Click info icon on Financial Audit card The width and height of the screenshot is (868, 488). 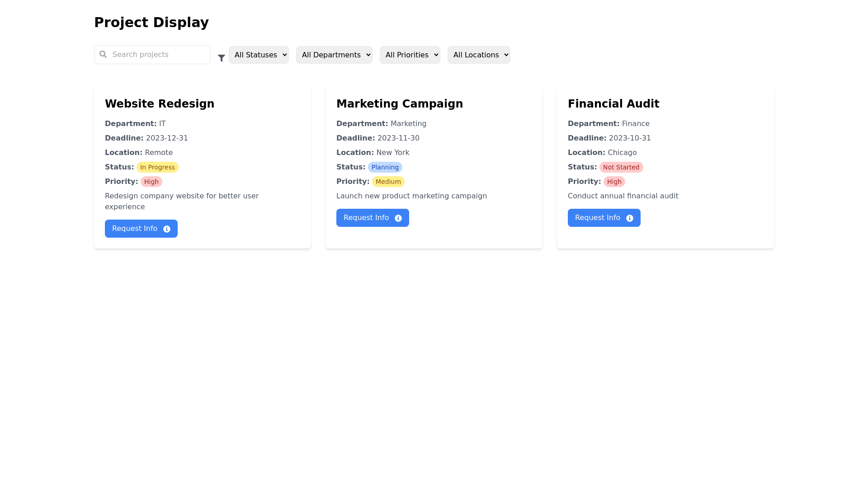click(x=630, y=218)
